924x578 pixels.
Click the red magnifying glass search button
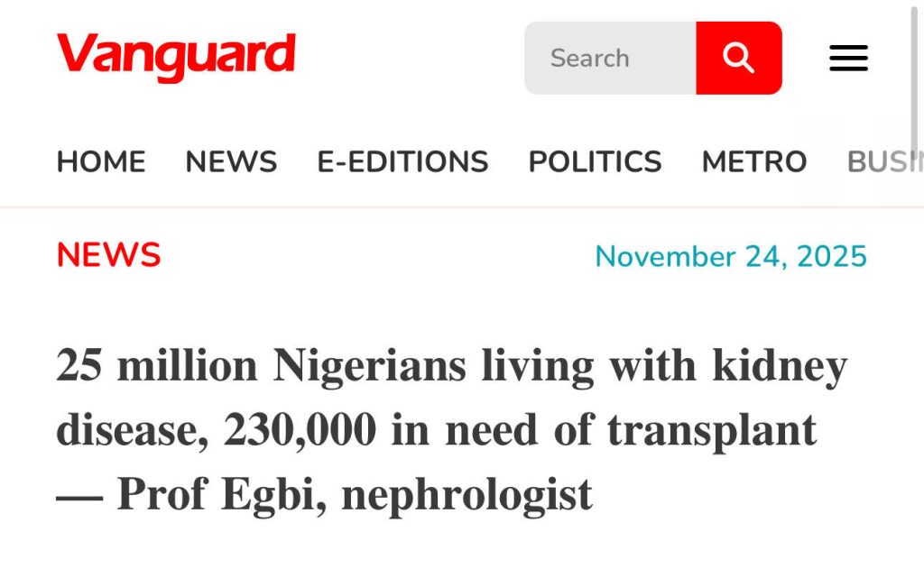[x=738, y=58]
